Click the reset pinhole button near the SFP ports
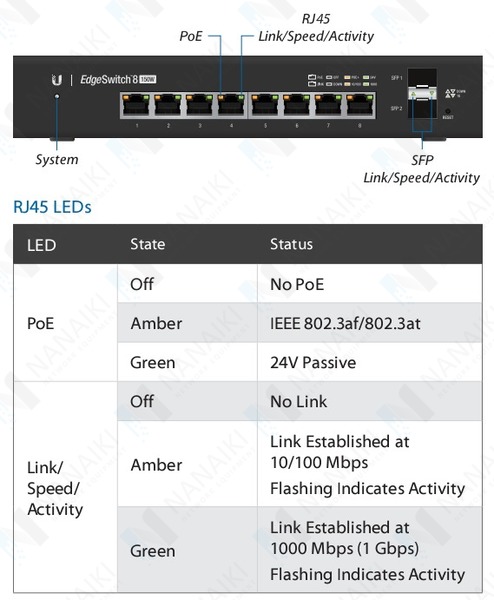 (x=447, y=111)
